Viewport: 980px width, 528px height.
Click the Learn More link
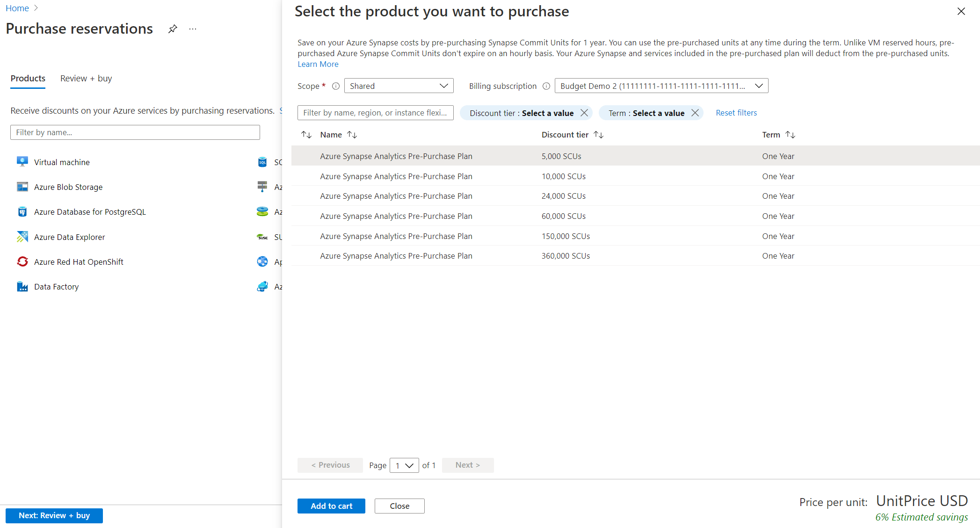(x=318, y=64)
